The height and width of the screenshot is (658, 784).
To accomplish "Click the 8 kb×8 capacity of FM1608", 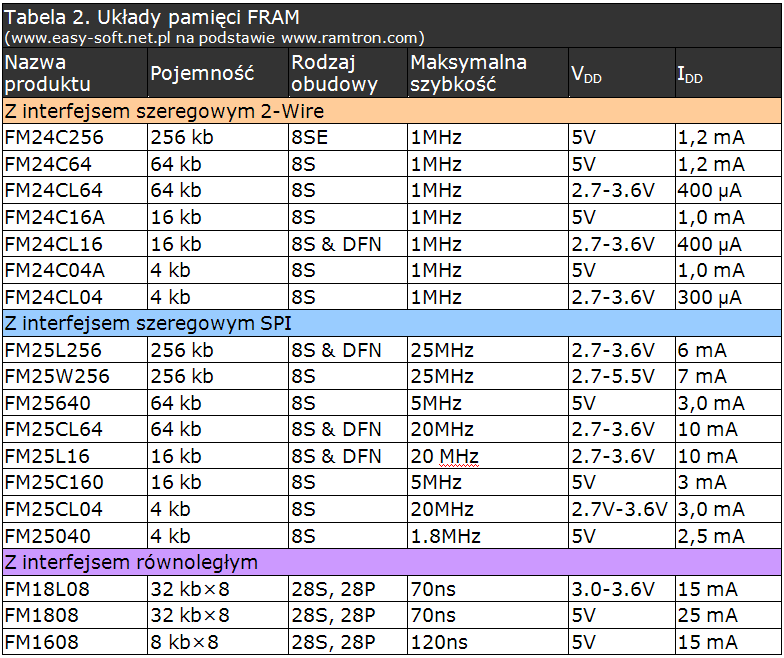I will (218, 642).
